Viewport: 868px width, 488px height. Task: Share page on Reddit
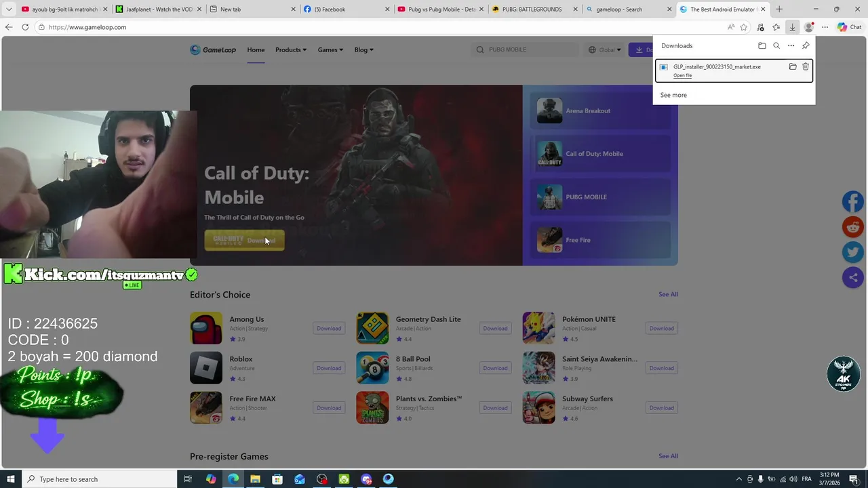(853, 227)
